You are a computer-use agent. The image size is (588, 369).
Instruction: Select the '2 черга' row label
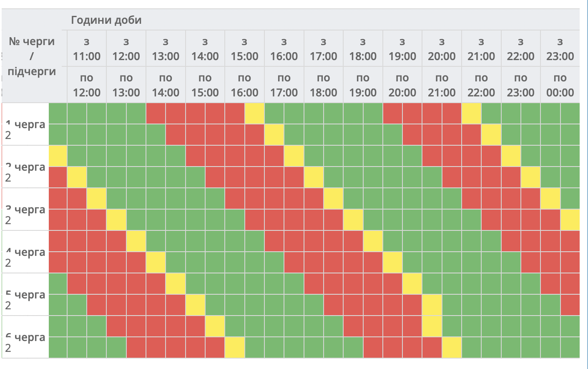click(x=25, y=167)
